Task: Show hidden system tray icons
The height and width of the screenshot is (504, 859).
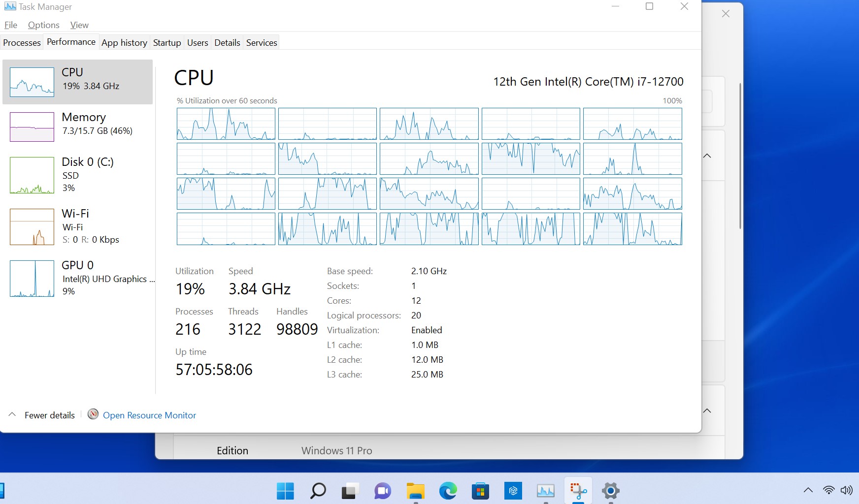Action: (x=808, y=490)
